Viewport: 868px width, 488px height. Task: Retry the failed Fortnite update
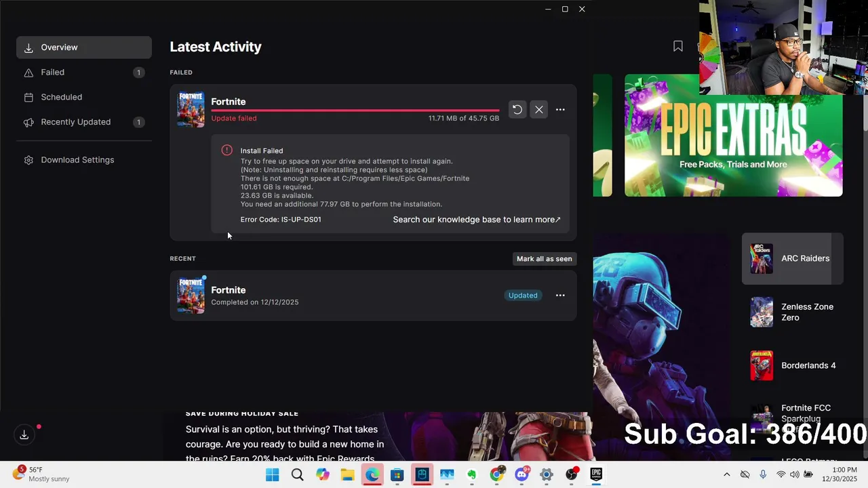[x=517, y=109]
